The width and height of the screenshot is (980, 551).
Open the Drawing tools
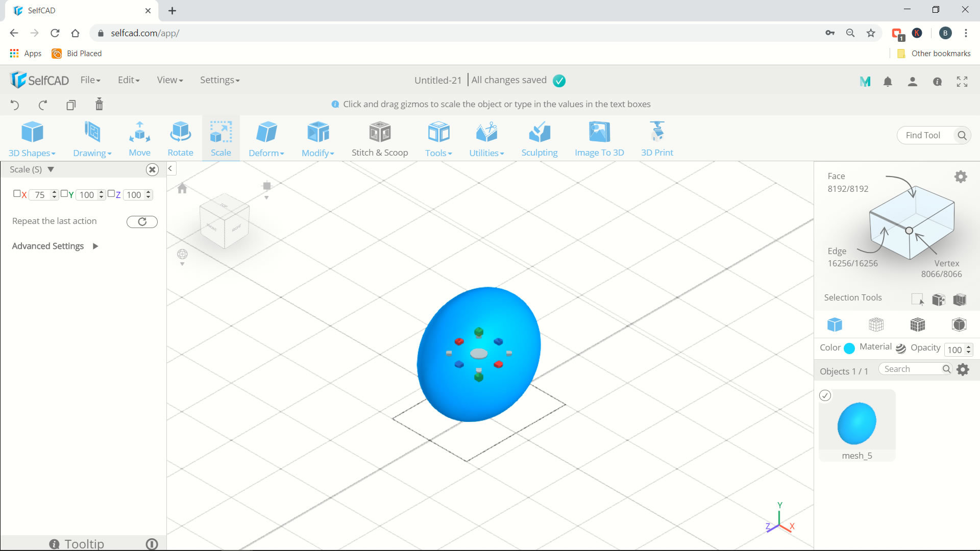(92, 139)
